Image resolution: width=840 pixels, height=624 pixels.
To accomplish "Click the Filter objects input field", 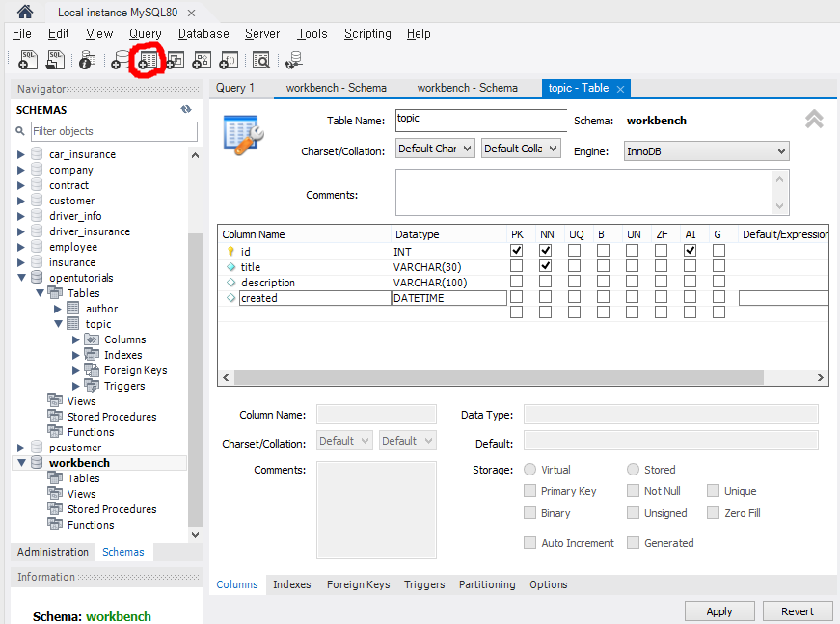I will [x=114, y=131].
